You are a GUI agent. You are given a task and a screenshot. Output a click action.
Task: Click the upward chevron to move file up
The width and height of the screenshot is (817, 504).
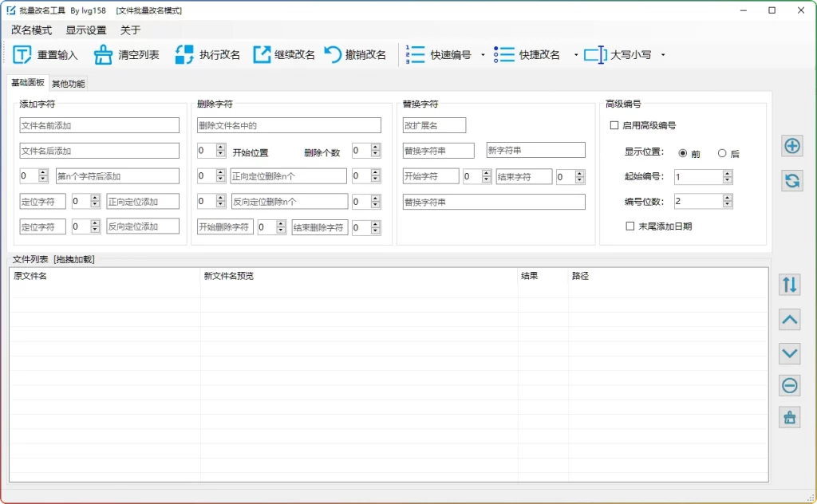pos(789,319)
